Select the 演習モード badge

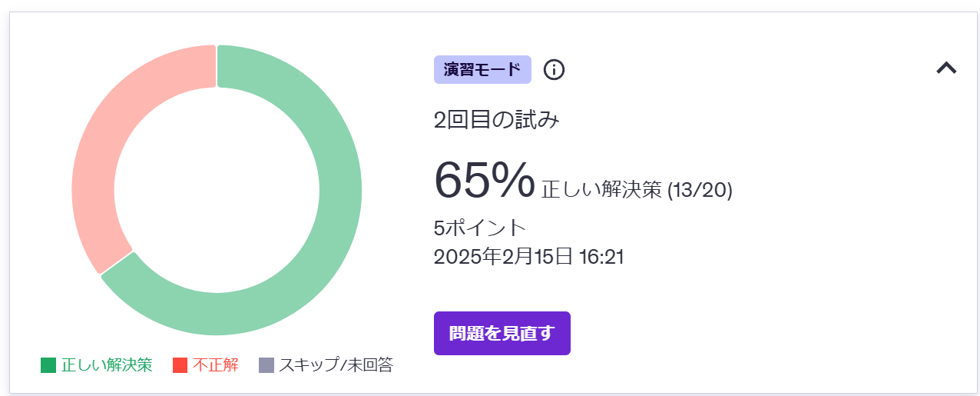pos(482,69)
